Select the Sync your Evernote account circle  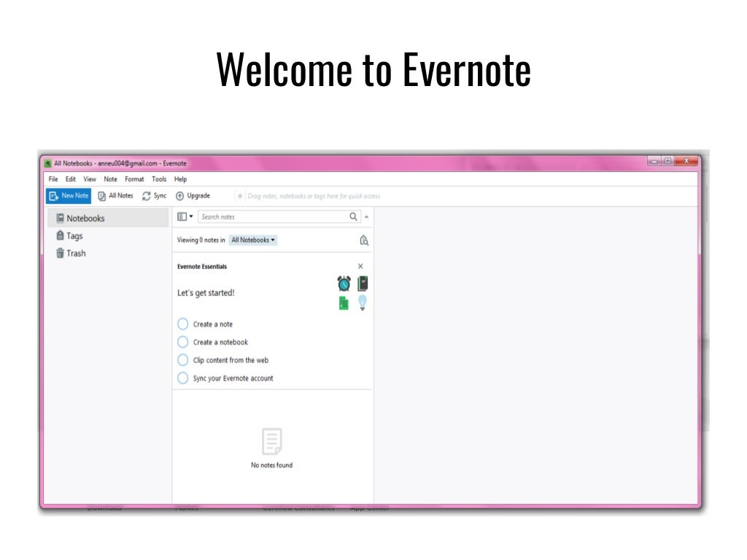(x=183, y=378)
